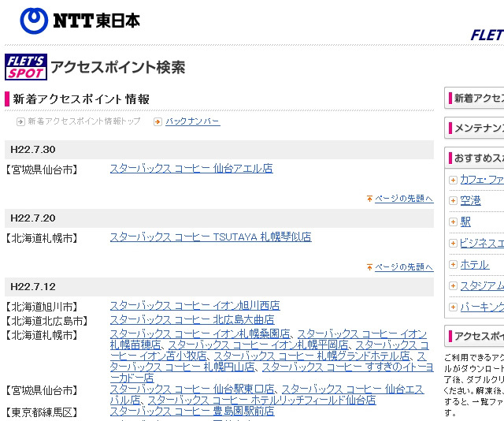Click the FLET'S header logo at top right
Screen dimensions: 504x421
tap(487, 35)
